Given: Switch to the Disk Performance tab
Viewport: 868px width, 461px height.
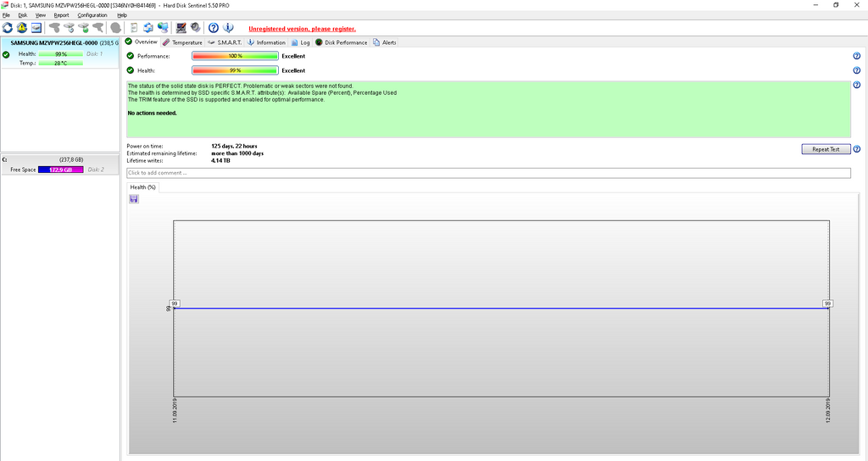Looking at the screenshot, I should [x=341, y=42].
